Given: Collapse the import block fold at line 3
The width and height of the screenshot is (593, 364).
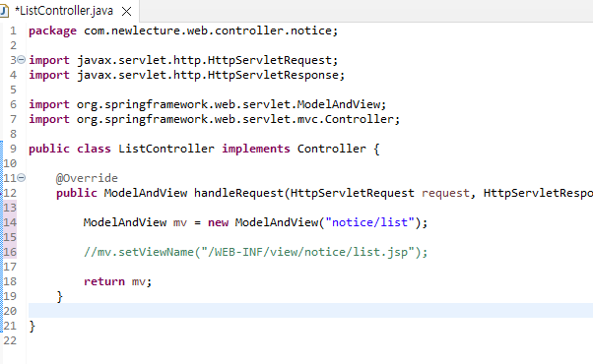Looking at the screenshot, I should pos(22,60).
